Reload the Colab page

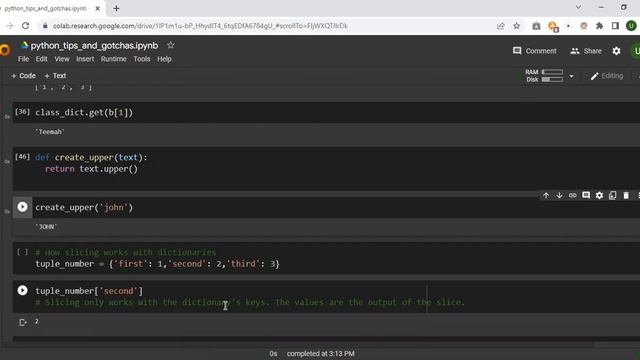[25, 26]
